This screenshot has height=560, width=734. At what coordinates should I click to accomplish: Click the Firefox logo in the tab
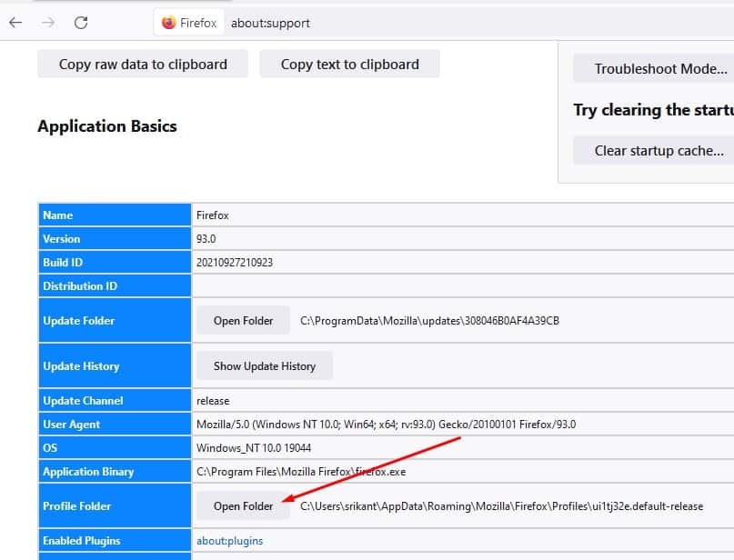pyautogui.click(x=166, y=22)
